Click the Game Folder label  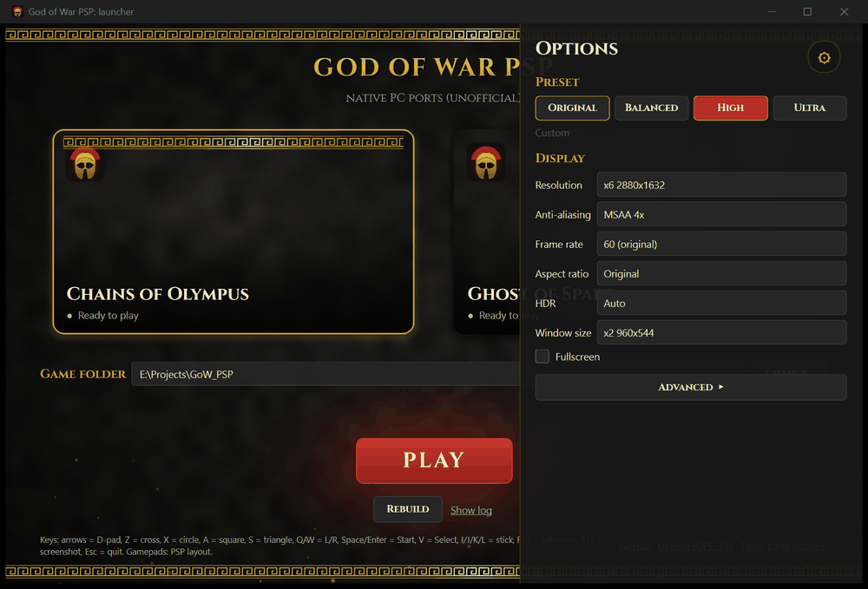point(83,374)
